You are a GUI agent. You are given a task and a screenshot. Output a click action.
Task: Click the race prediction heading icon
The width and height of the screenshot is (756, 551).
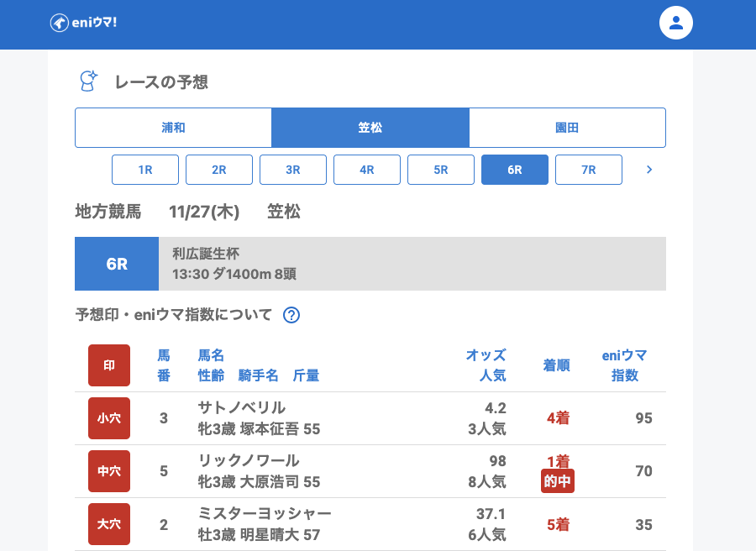click(88, 81)
